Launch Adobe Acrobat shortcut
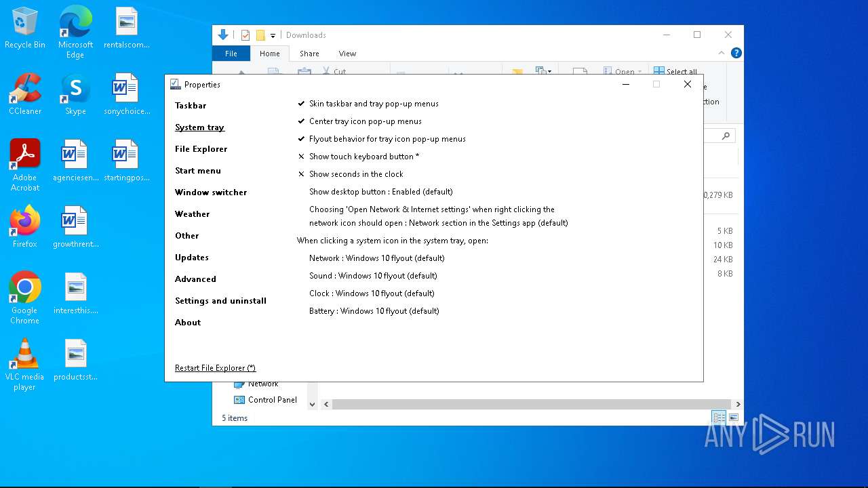 pyautogui.click(x=25, y=165)
